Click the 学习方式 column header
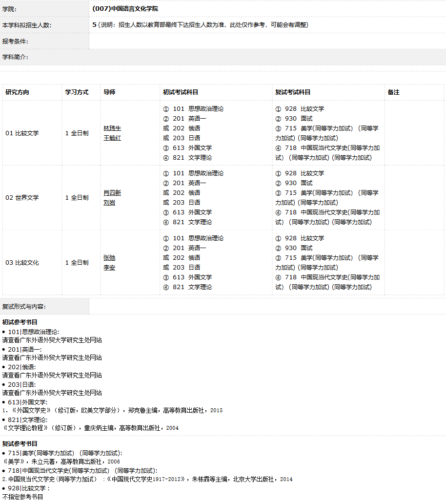Screen dimensions: 446x504 [x=77, y=92]
